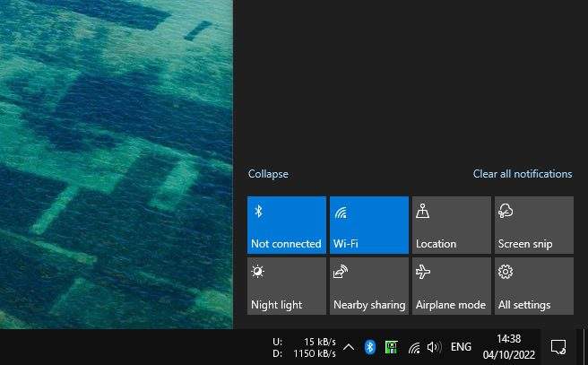Close the Action Center via notification icon
The image size is (588, 365).
[558, 347]
